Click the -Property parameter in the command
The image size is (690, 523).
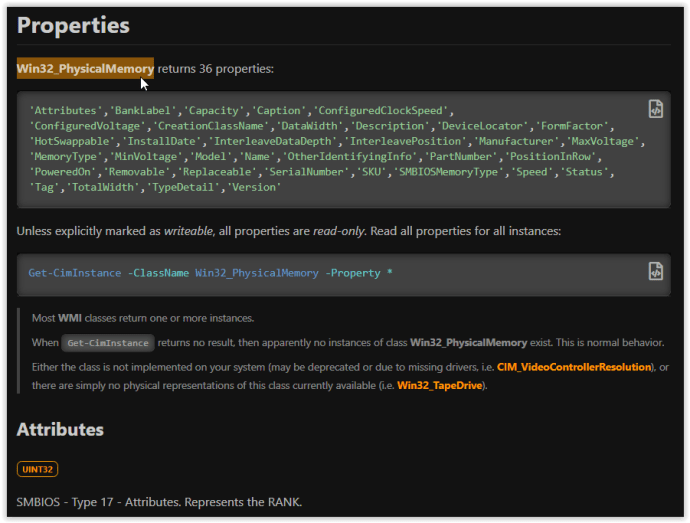tap(353, 273)
